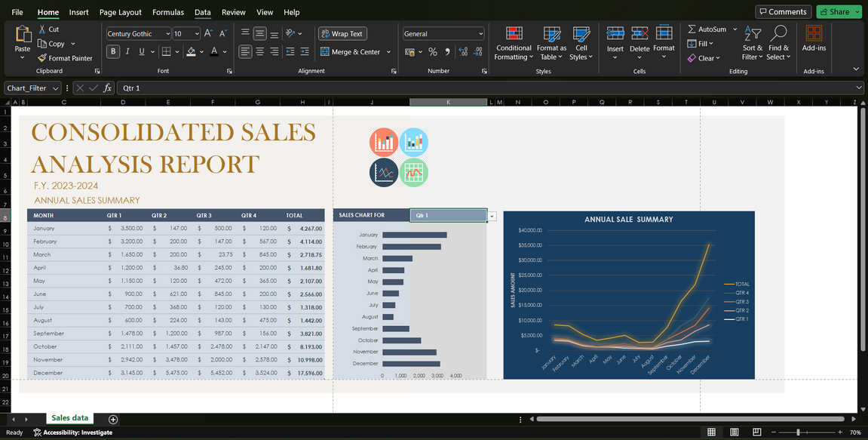Expand Merge & Center options arrow
The height and width of the screenshot is (440, 868).
(388, 51)
